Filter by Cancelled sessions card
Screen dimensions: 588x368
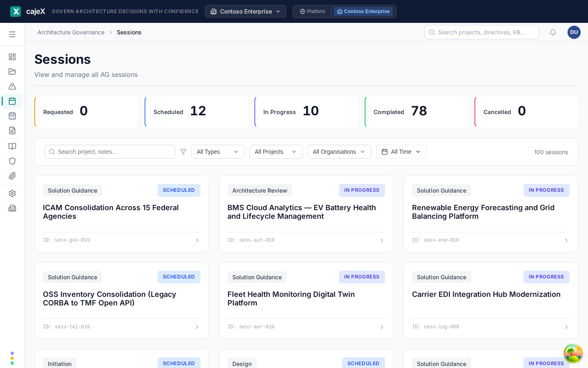coord(526,112)
